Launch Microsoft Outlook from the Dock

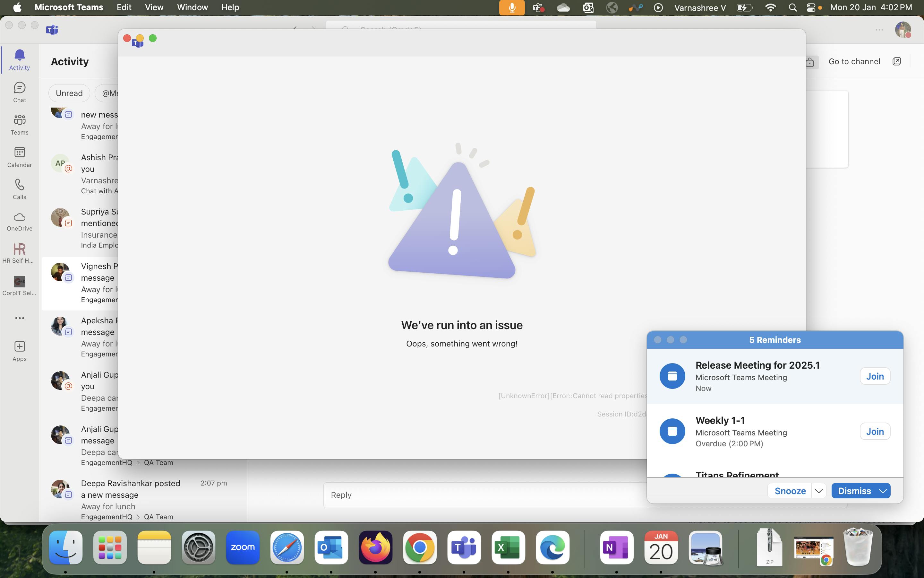(331, 547)
